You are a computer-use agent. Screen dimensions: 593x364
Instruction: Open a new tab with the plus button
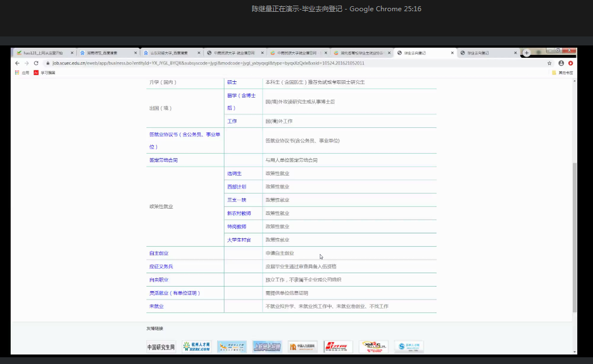527,53
